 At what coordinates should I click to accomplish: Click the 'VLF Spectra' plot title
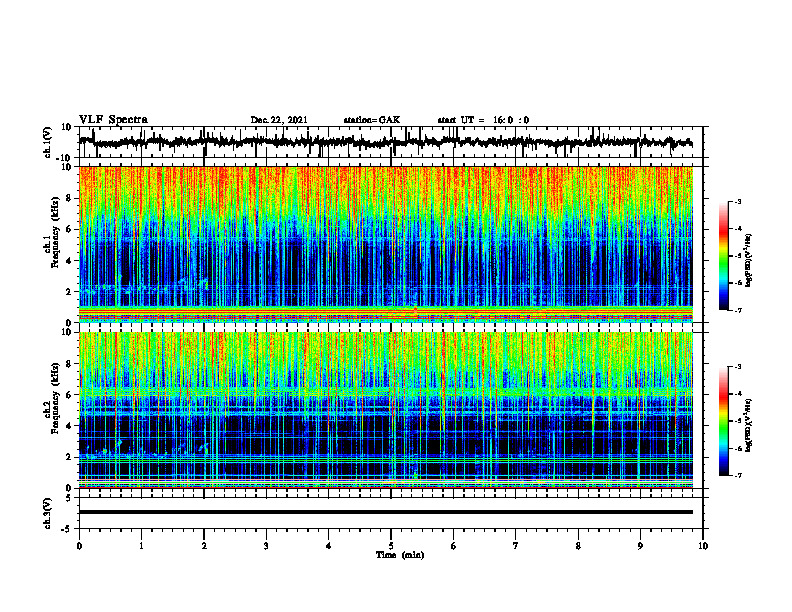[113, 120]
